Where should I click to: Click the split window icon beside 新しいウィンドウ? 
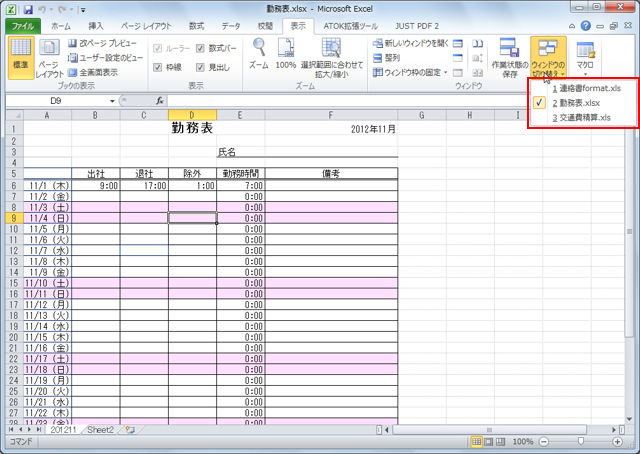point(458,43)
